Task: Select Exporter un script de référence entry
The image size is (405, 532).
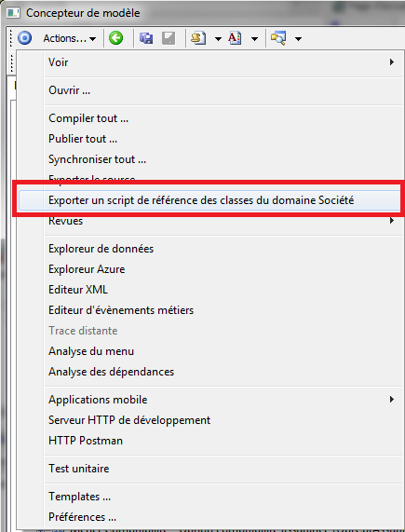Action: [x=210, y=200]
